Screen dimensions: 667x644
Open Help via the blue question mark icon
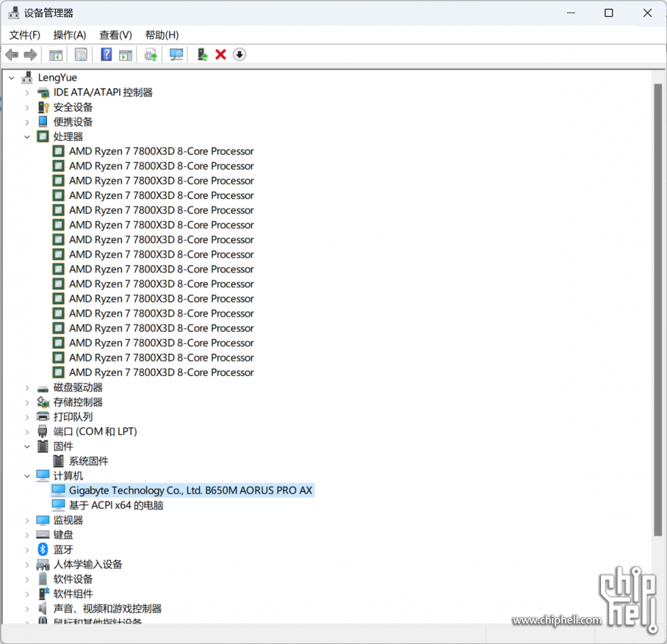106,55
